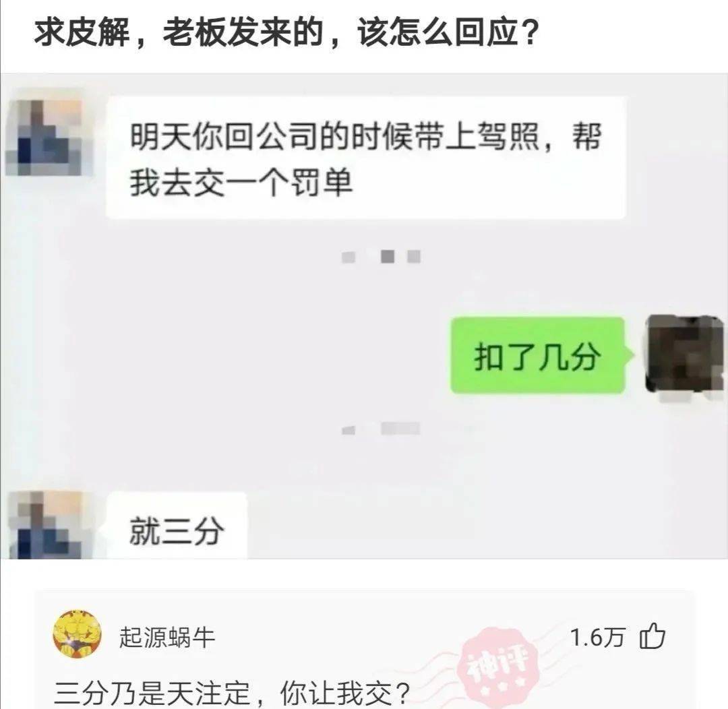Click 该怎么回应？ in the post title
The height and width of the screenshot is (709, 728).
(x=448, y=32)
